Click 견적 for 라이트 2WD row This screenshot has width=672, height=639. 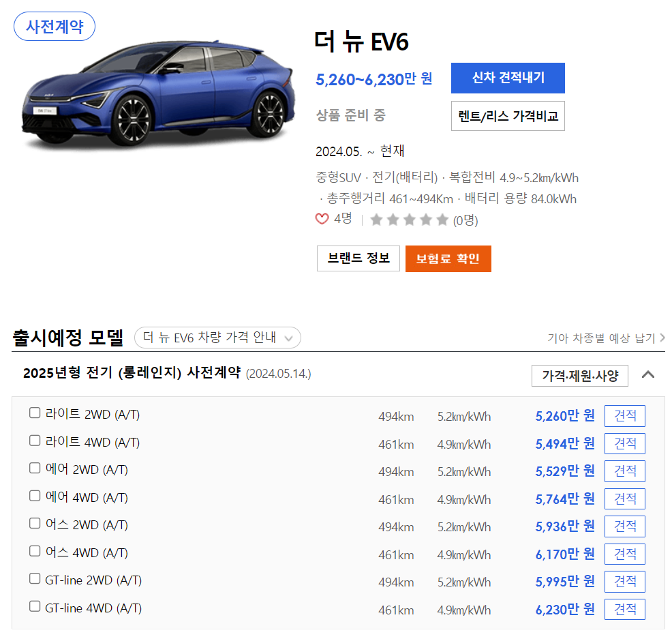click(x=625, y=415)
